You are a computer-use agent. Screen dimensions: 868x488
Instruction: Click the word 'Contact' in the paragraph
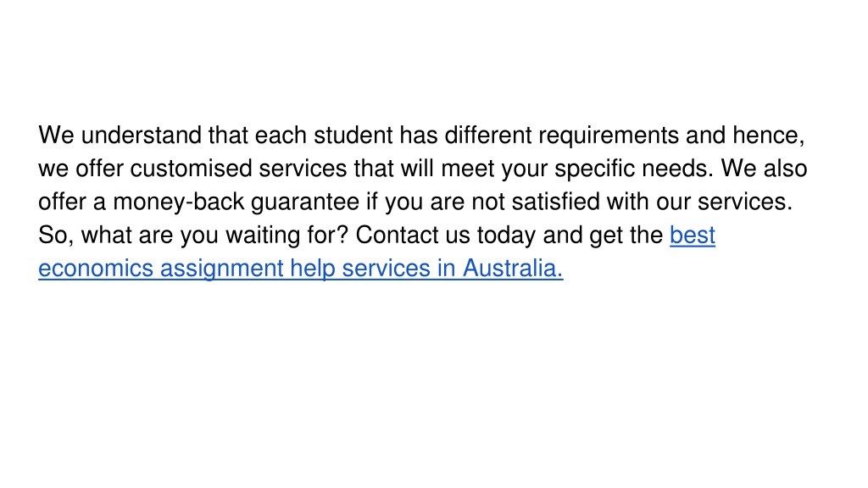point(397,236)
